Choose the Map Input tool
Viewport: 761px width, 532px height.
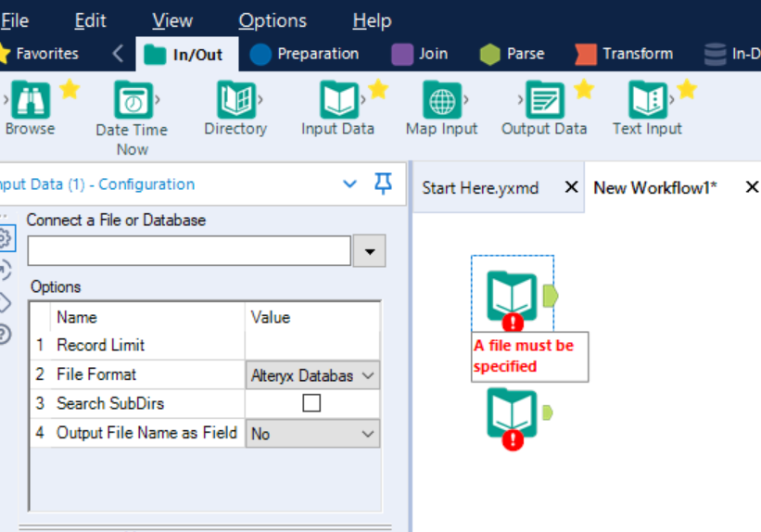pyautogui.click(x=441, y=100)
